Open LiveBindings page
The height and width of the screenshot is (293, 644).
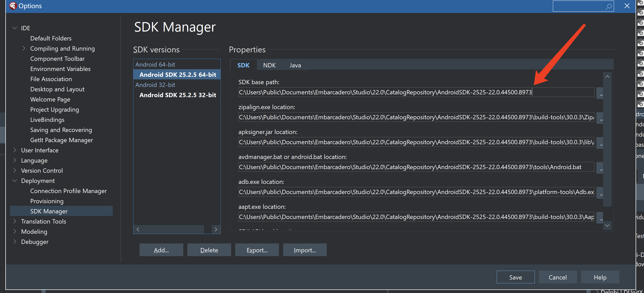(x=47, y=120)
